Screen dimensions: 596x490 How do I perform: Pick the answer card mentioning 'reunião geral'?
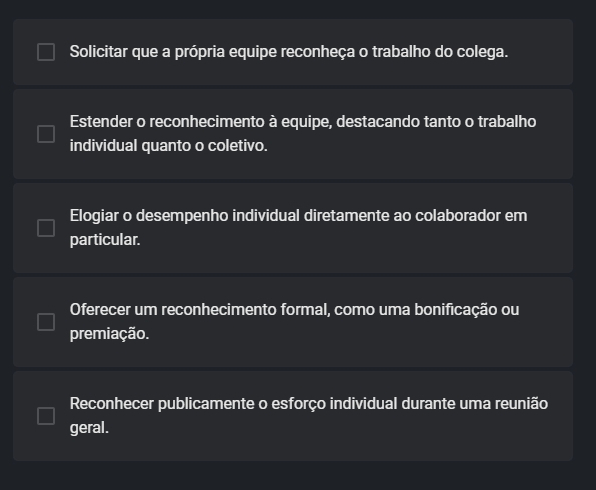[293, 416]
